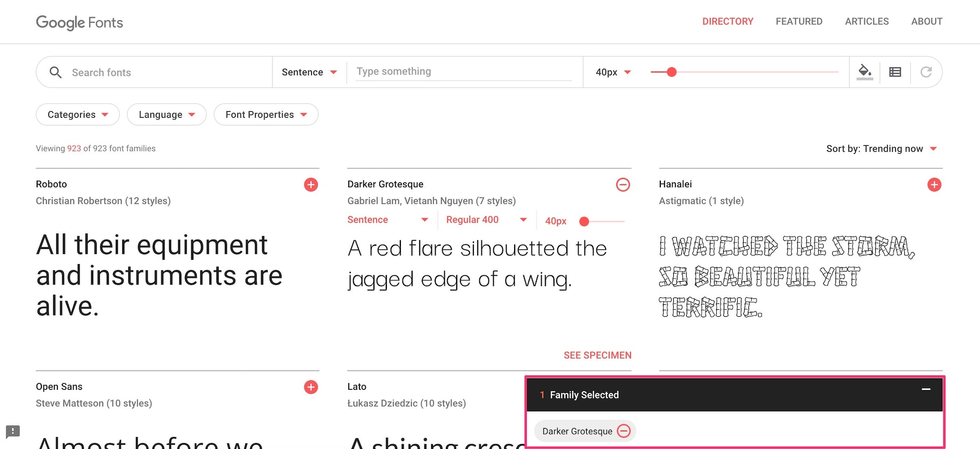The height and width of the screenshot is (449, 980).
Task: Click the SEE SPECIMEN link
Action: pyautogui.click(x=597, y=355)
